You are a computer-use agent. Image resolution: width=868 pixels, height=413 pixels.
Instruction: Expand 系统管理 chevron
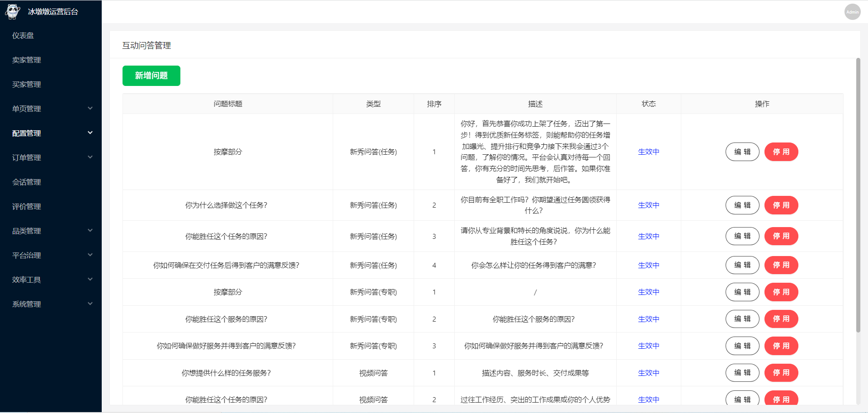coord(90,304)
